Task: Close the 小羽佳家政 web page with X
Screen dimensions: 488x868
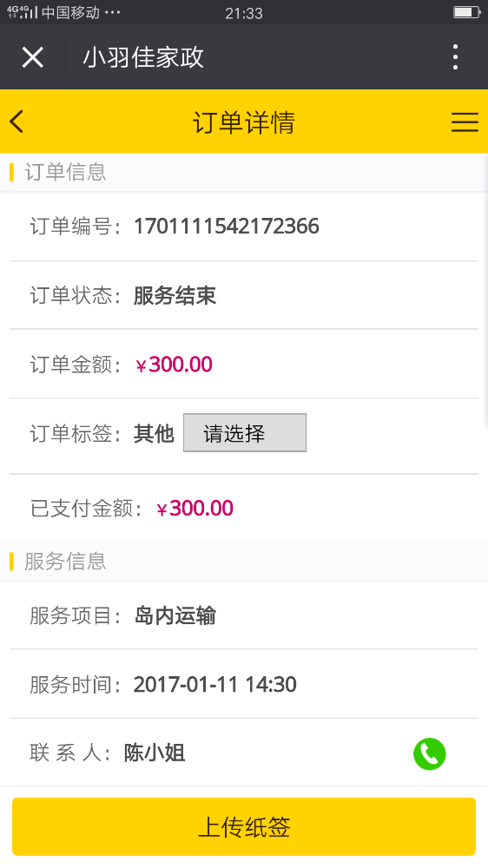Action: click(x=33, y=57)
